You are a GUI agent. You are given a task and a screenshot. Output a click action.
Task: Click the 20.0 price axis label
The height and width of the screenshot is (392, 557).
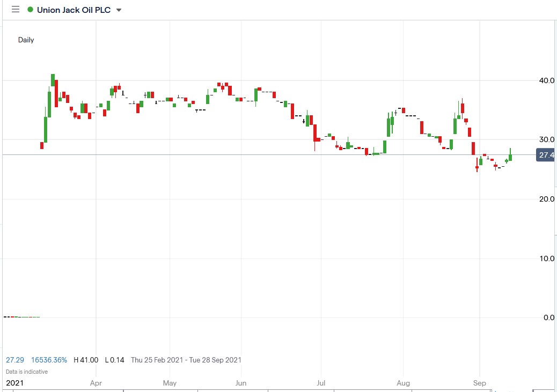click(x=547, y=199)
